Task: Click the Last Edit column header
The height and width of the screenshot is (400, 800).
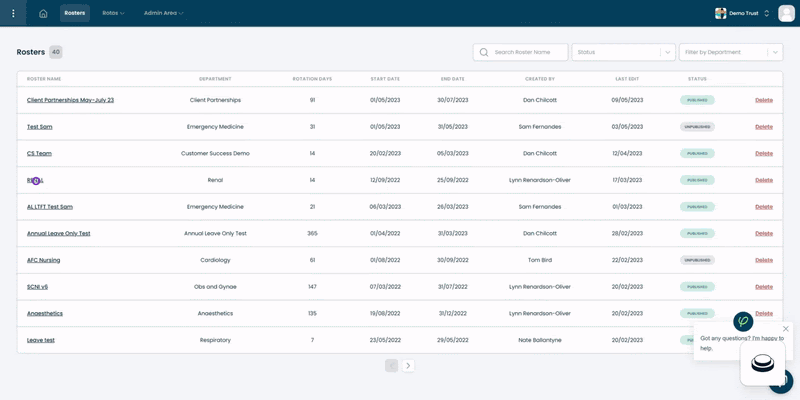Action: point(627,79)
